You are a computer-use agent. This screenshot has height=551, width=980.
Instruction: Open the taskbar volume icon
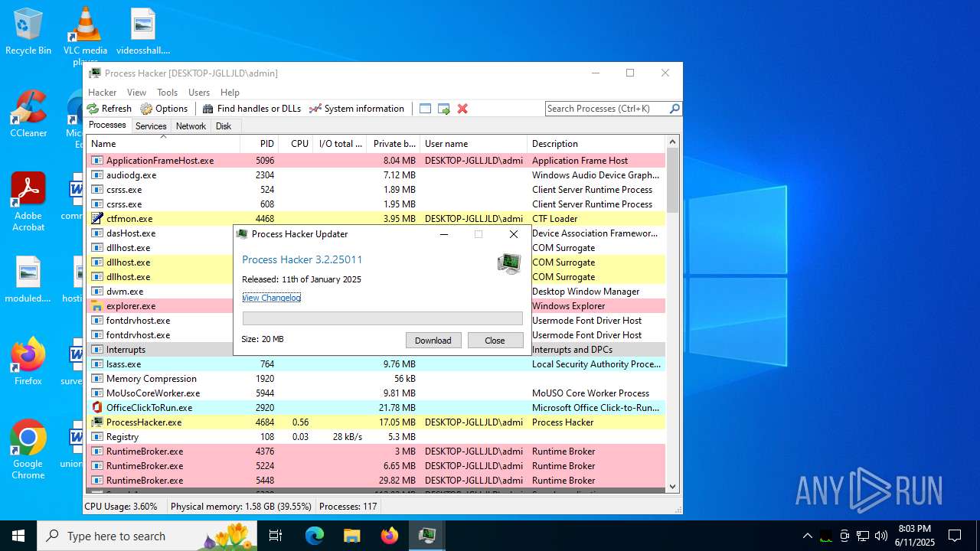tap(881, 536)
